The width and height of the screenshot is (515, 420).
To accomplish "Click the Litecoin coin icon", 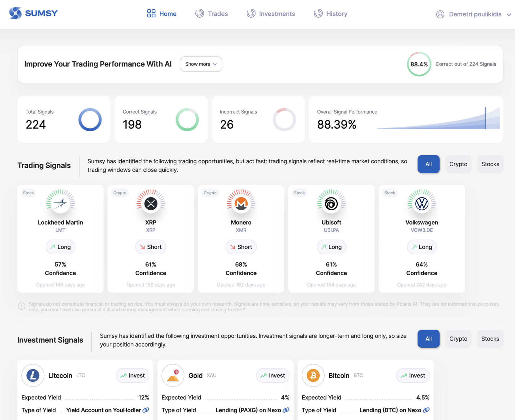I will [33, 375].
